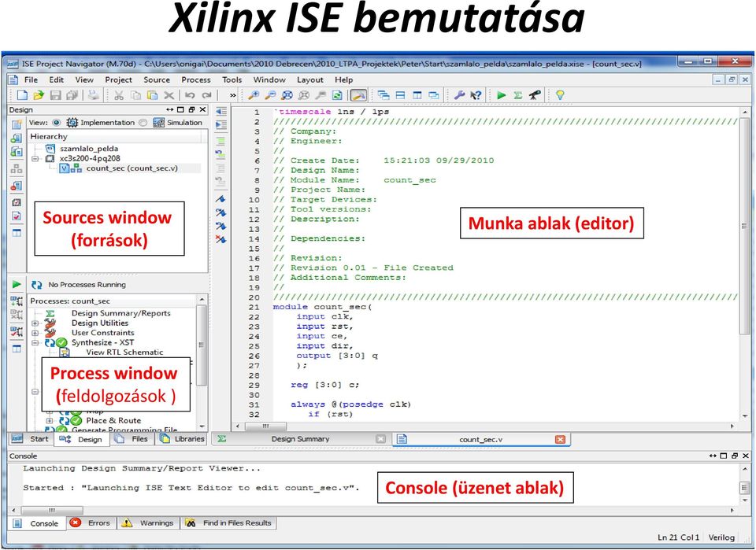Click the Undo arrow icon

(190, 95)
